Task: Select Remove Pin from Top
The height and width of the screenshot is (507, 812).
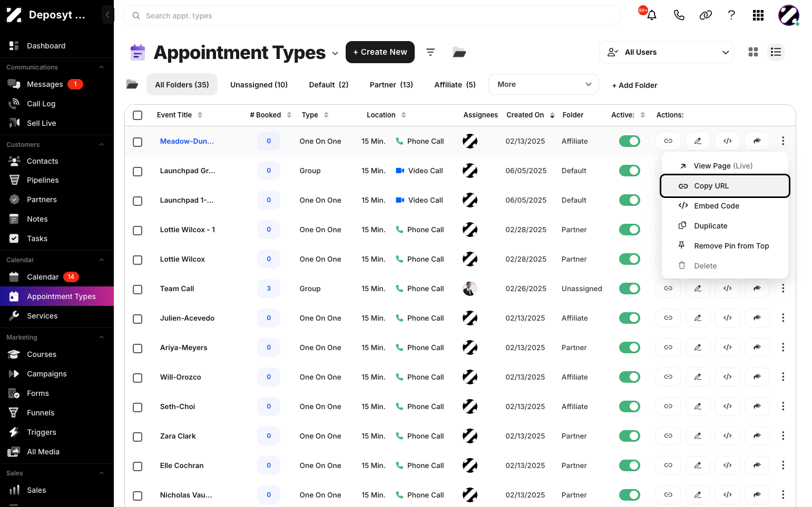Action: [x=725, y=246]
